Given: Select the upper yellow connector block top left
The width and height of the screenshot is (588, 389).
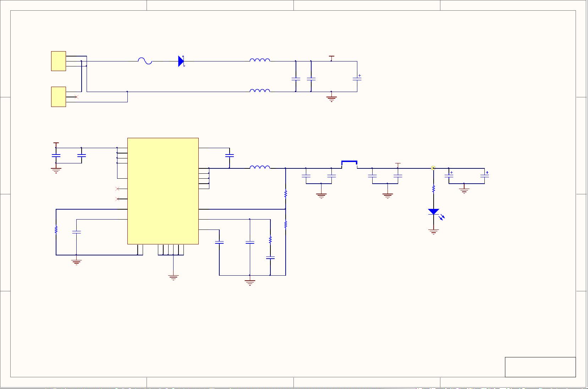Looking at the screenshot, I should pyautogui.click(x=58, y=61).
